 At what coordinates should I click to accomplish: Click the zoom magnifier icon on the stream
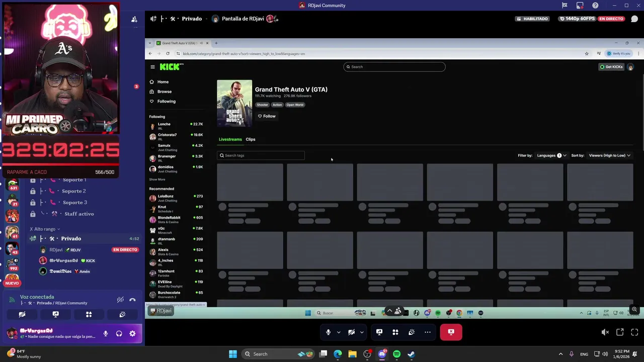634,310
